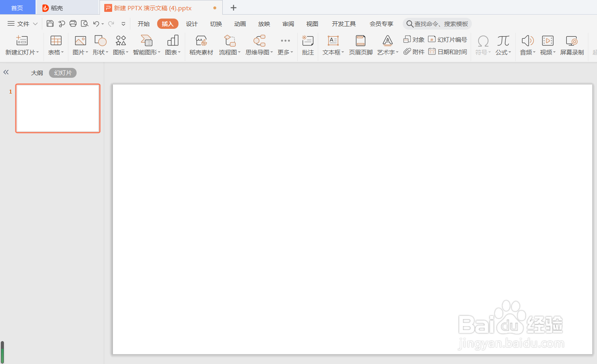Insert an Equation 公式 icon
Image resolution: width=597 pixels, height=364 pixels.
[x=503, y=41]
